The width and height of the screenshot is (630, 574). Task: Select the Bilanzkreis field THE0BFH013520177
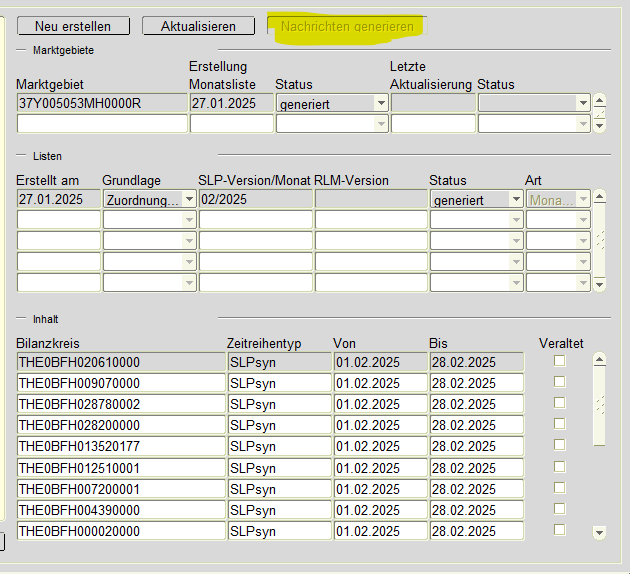pos(120,446)
